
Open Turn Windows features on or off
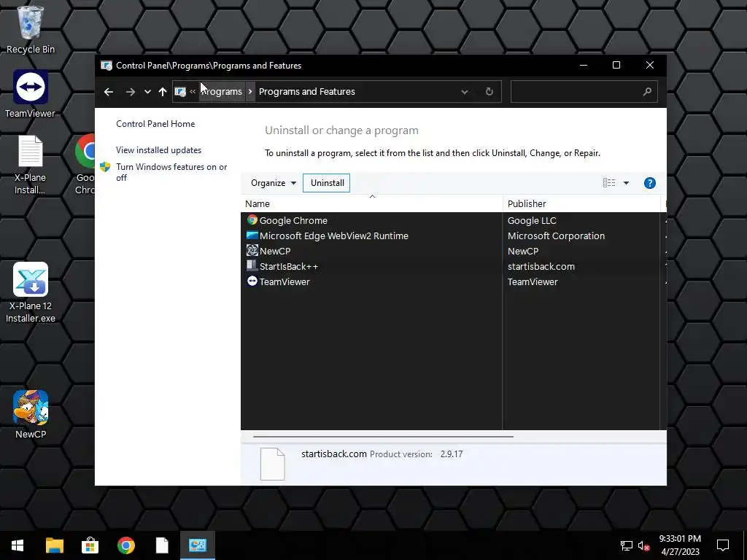pos(171,172)
